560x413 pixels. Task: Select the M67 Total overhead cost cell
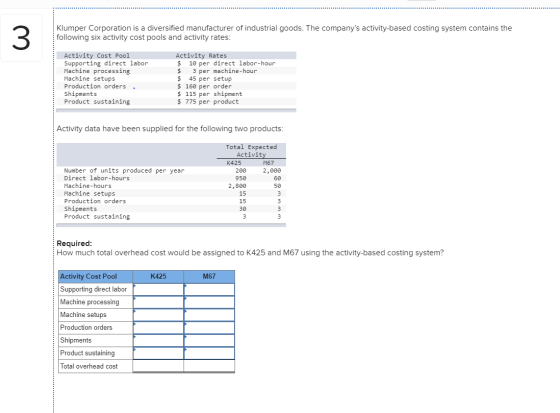point(209,366)
